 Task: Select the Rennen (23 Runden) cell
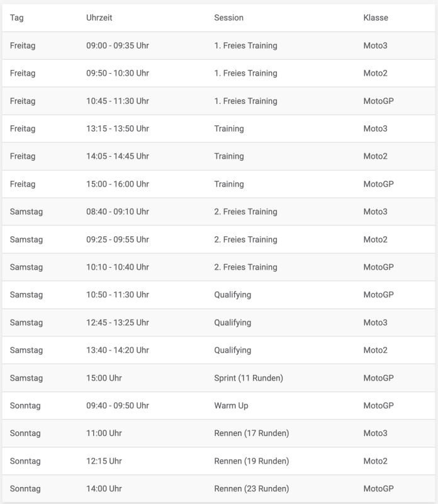[x=252, y=489]
